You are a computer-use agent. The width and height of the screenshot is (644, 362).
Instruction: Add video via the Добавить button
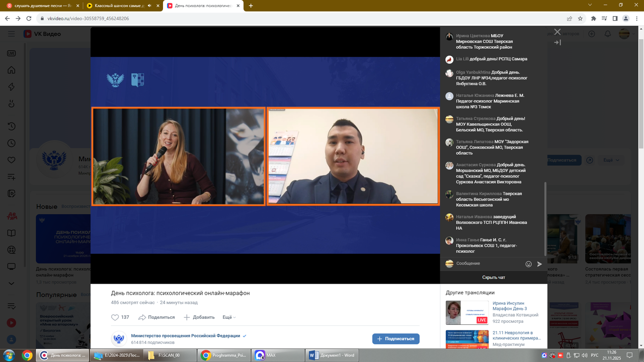(199, 317)
